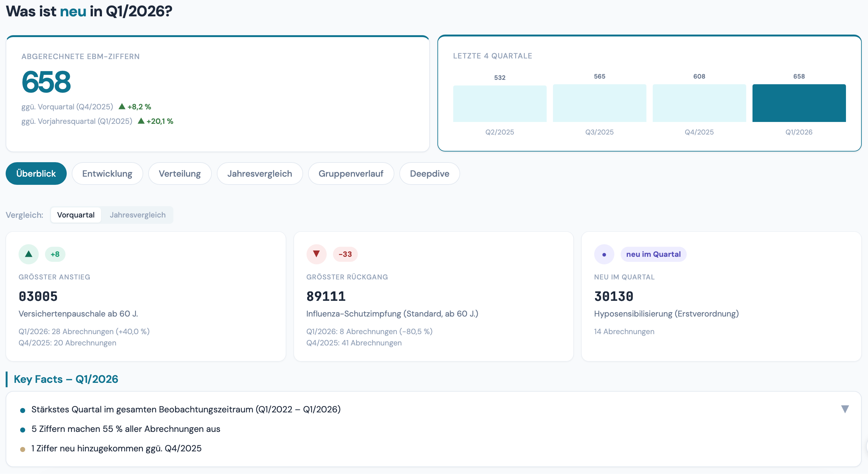Keep Vorquartal selected in the Vergleich control
Viewport: 868px width, 474px height.
[x=76, y=215]
